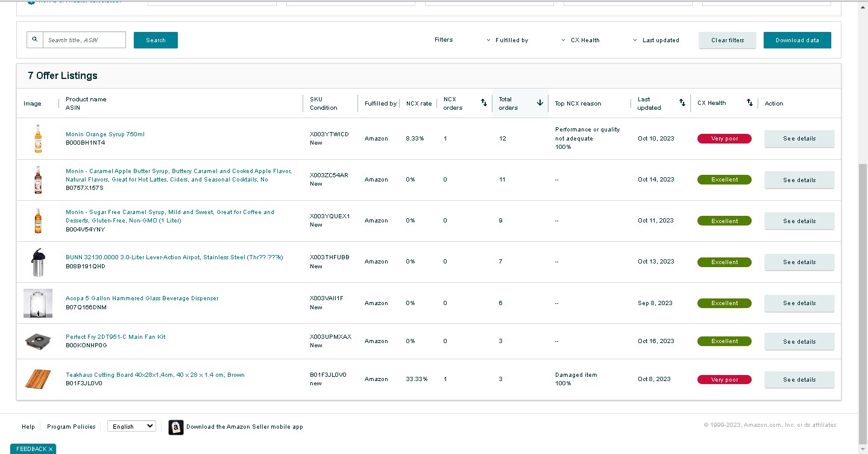Click ASIN B08B191QHD
The height and width of the screenshot is (454, 868).
coord(86,266)
